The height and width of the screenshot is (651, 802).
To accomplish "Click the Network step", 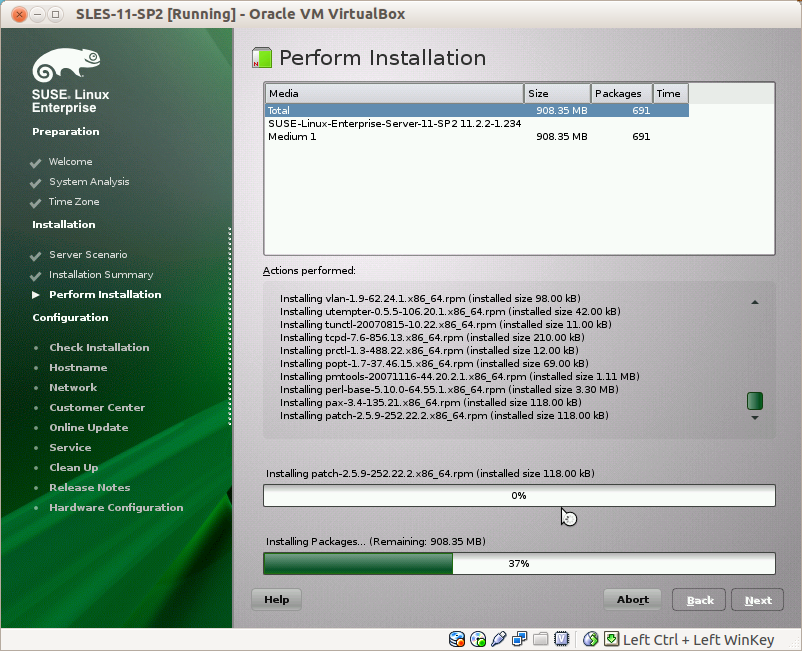I will [x=73, y=387].
